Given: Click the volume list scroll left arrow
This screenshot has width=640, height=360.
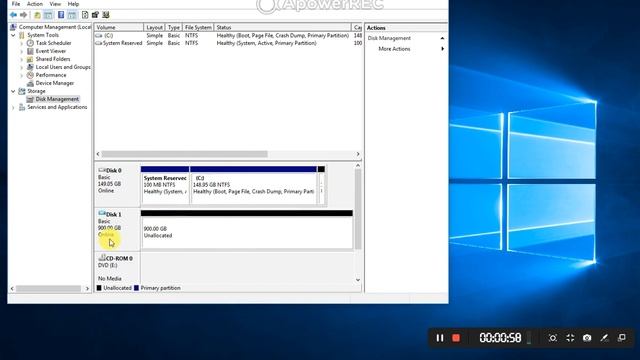Looking at the screenshot, I should 98,154.
